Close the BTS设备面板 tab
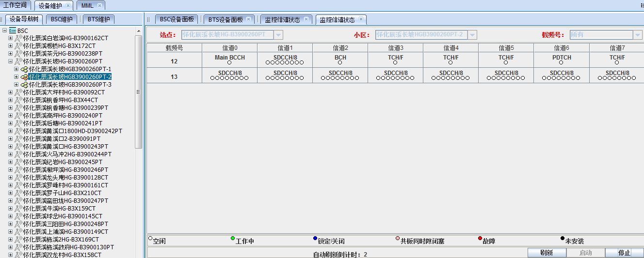Viewport: 644px width, 258px height. pos(249,19)
